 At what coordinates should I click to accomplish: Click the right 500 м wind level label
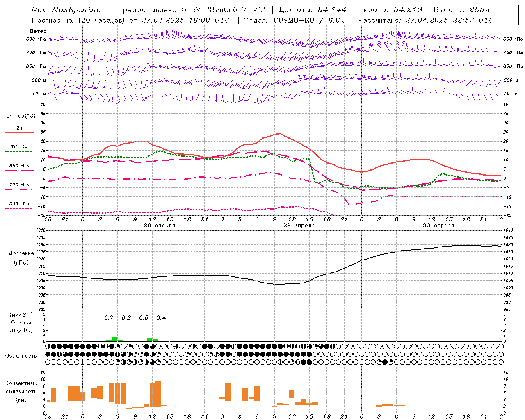coord(511,80)
